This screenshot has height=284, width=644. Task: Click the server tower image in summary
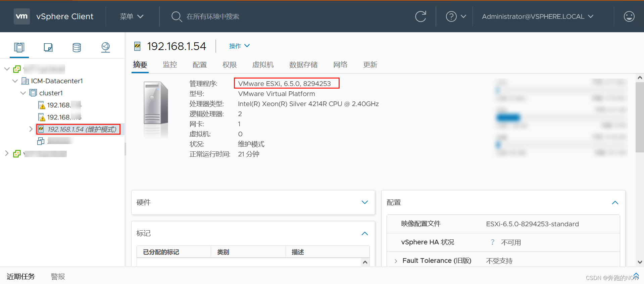tap(156, 103)
